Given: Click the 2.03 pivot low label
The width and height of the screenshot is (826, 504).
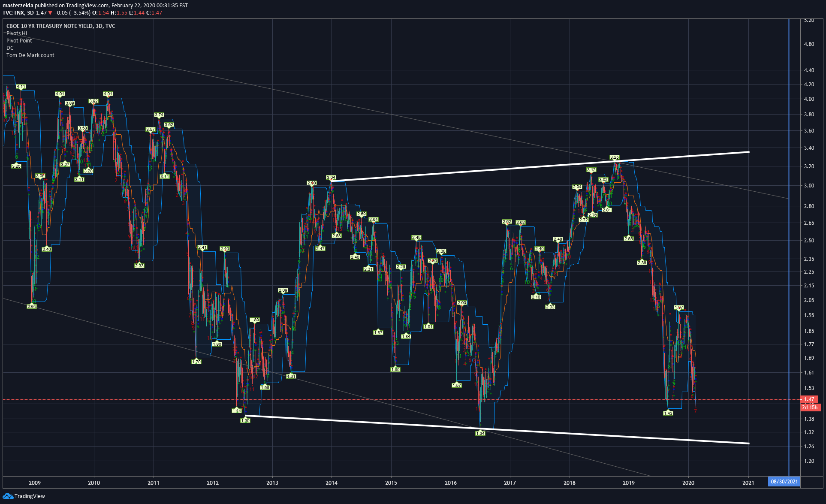Looking at the screenshot, I should tap(550, 307).
